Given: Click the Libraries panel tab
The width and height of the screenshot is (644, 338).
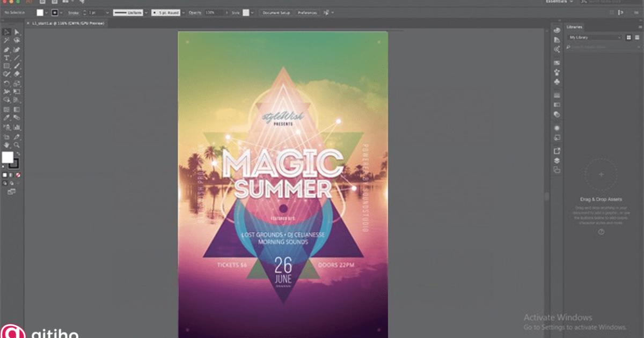Looking at the screenshot, I should [575, 27].
